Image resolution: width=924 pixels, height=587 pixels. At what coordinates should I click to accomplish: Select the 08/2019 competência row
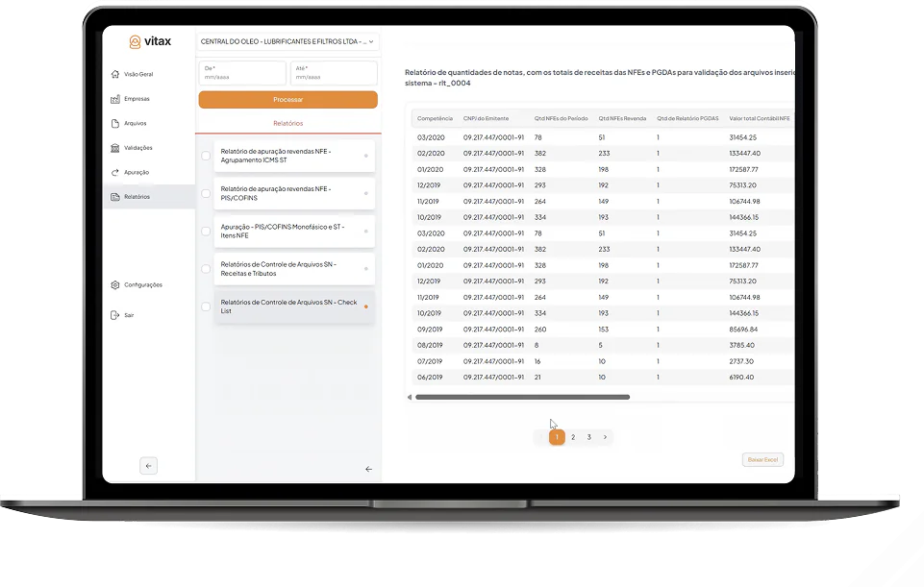coord(603,345)
